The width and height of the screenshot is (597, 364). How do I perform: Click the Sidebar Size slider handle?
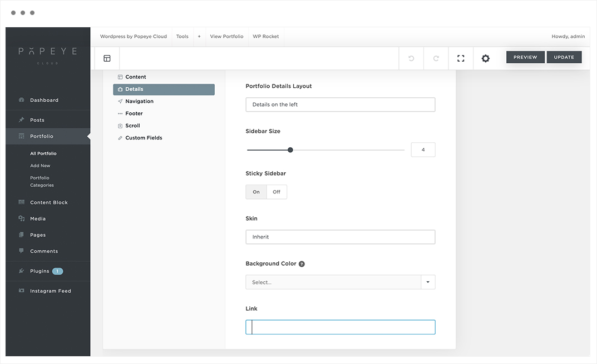point(290,150)
